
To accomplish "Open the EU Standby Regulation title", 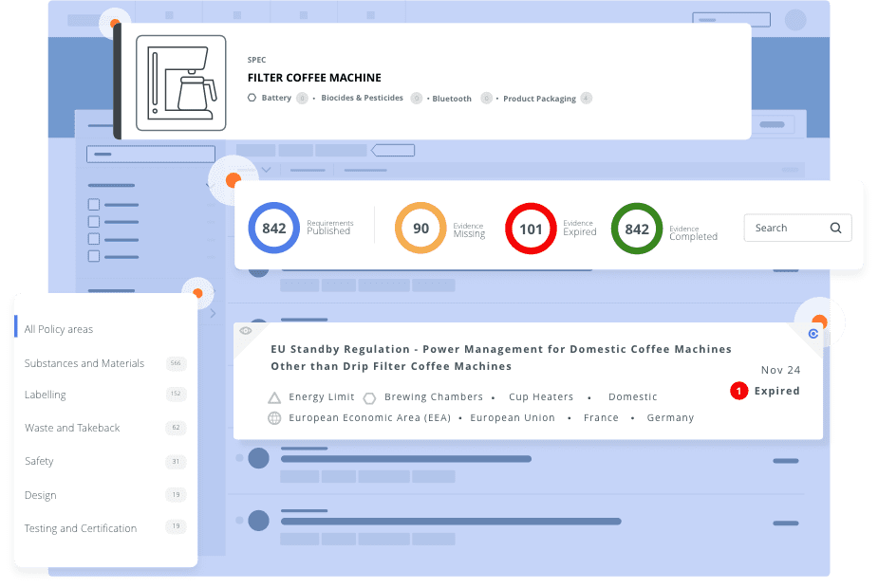I will 500,358.
